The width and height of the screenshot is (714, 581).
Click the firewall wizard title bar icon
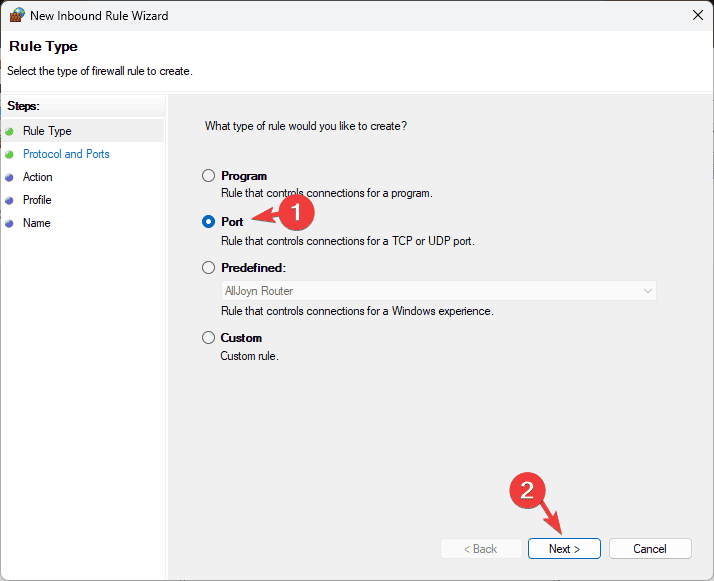(17, 15)
